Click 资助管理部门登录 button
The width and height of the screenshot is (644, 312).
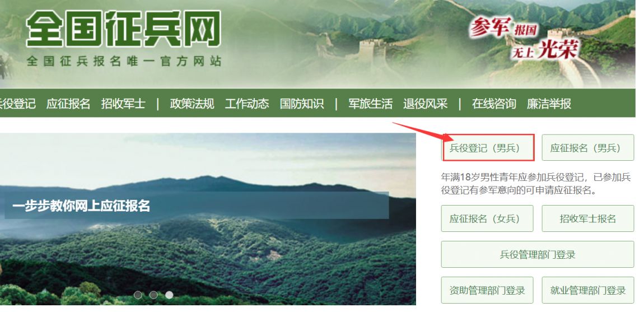pos(487,290)
